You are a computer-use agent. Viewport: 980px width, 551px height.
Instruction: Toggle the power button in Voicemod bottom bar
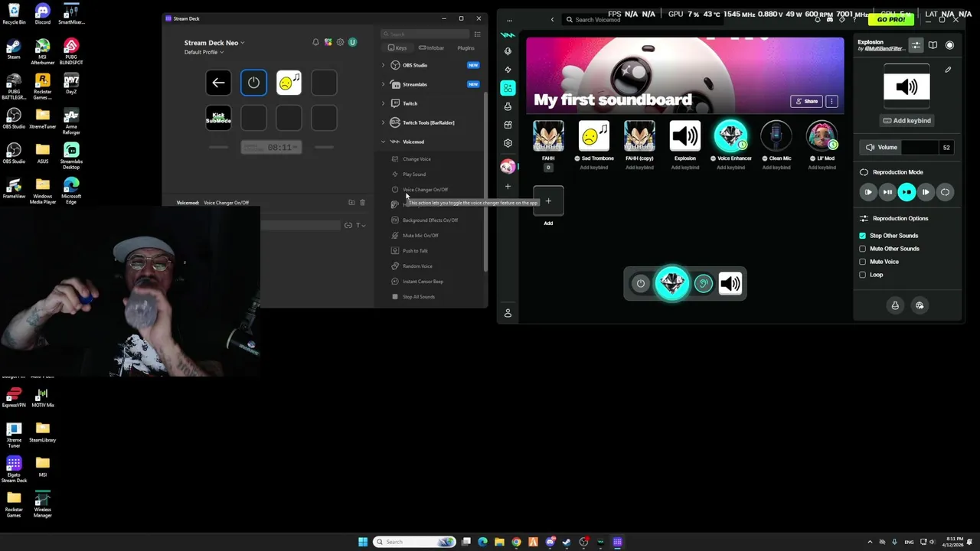pos(641,284)
